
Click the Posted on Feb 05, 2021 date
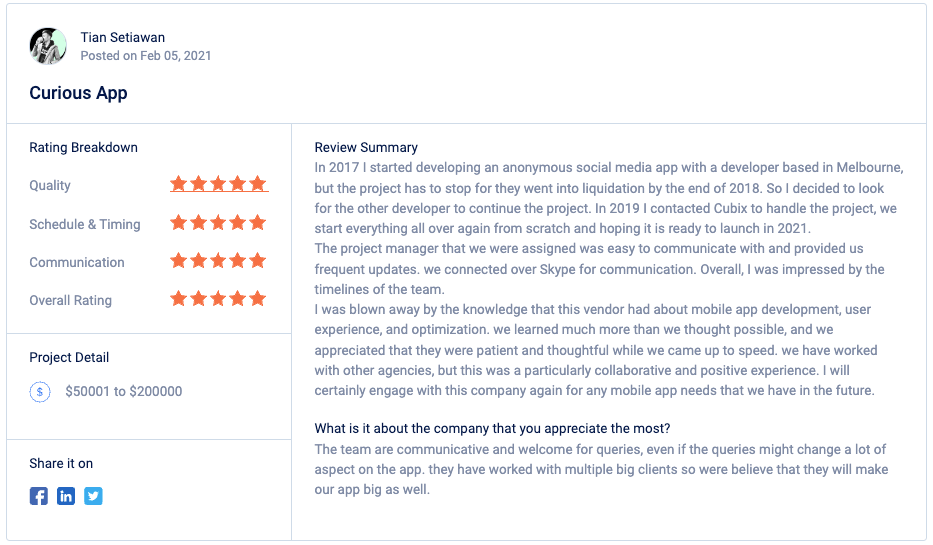146,56
